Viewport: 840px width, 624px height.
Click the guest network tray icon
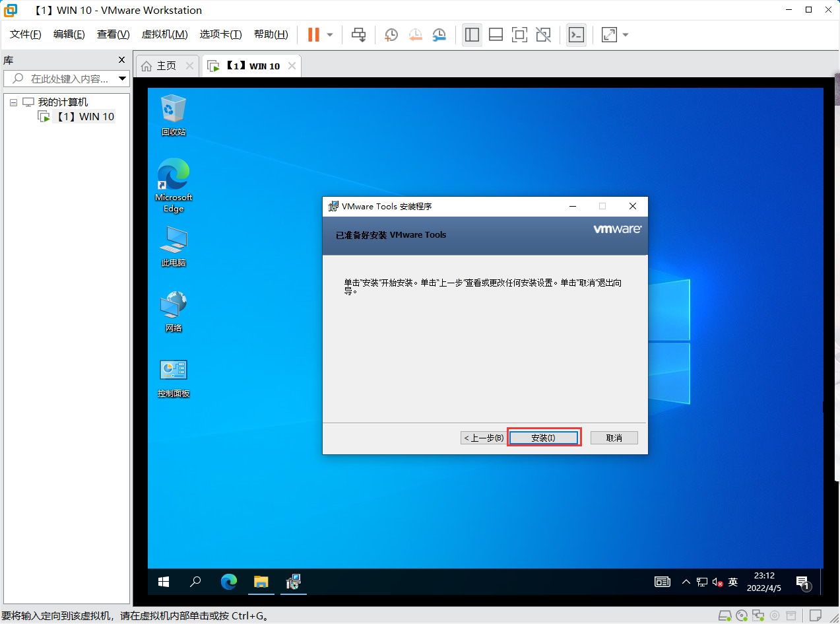click(x=702, y=582)
